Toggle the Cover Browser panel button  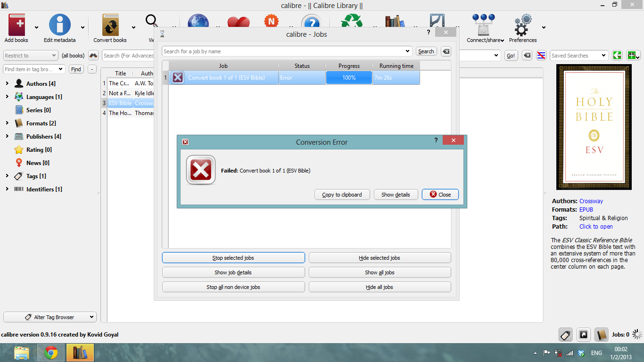coord(584,335)
